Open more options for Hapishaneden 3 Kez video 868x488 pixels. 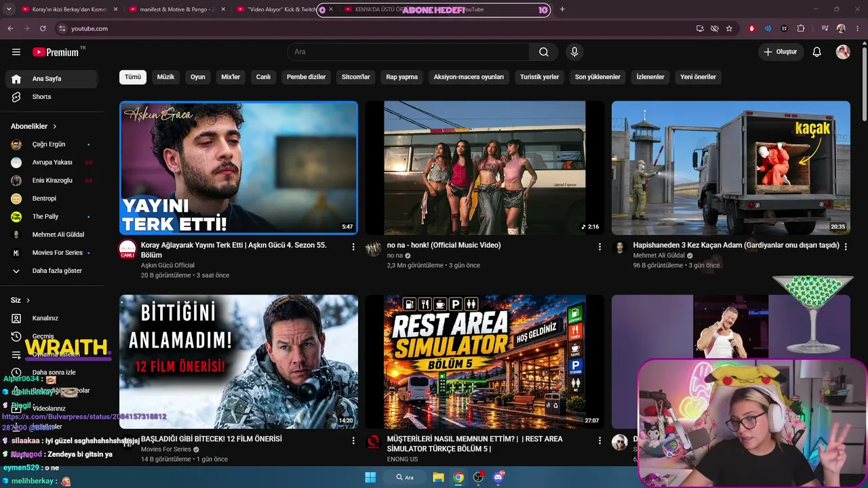point(846,247)
